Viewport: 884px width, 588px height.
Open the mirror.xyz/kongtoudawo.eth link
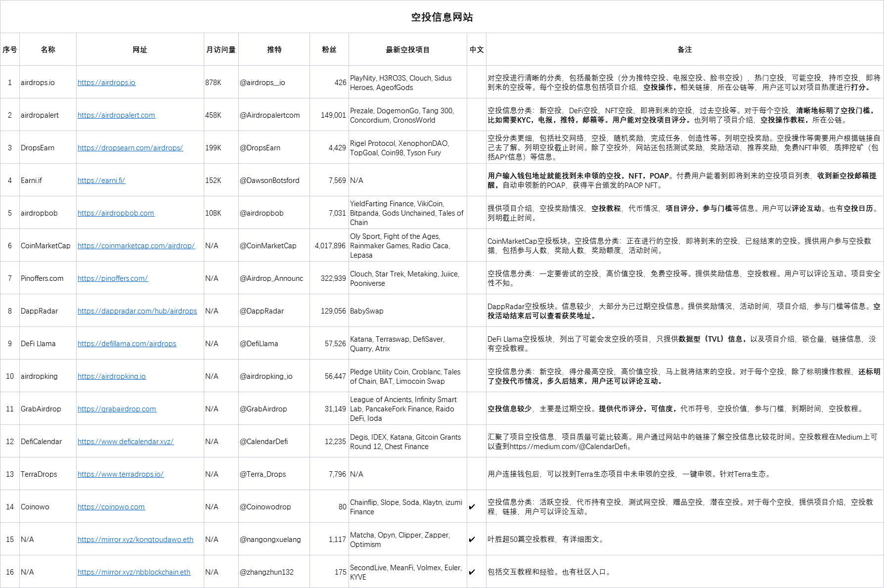pyautogui.click(x=135, y=540)
